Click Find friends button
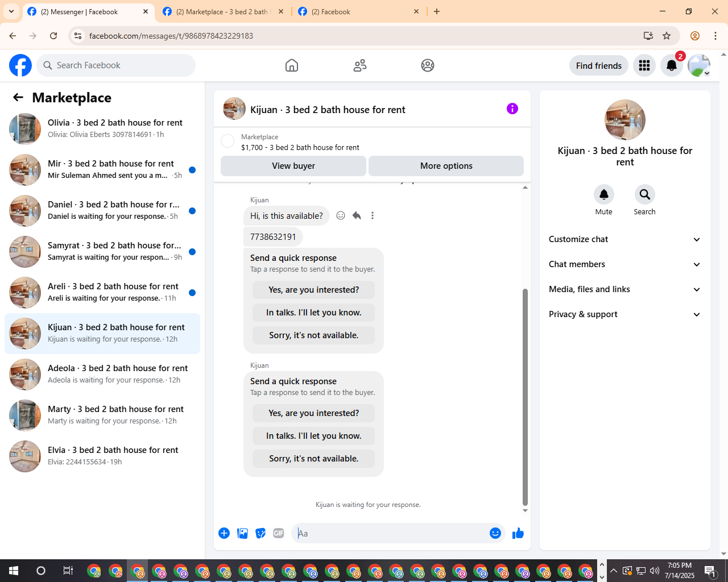 599,65
